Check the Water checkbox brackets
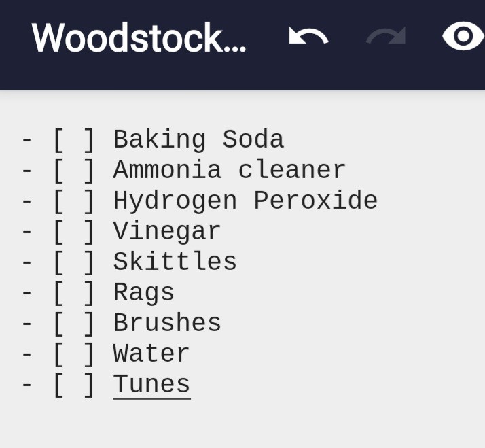Viewport: 485px width, 448px height. (74, 355)
